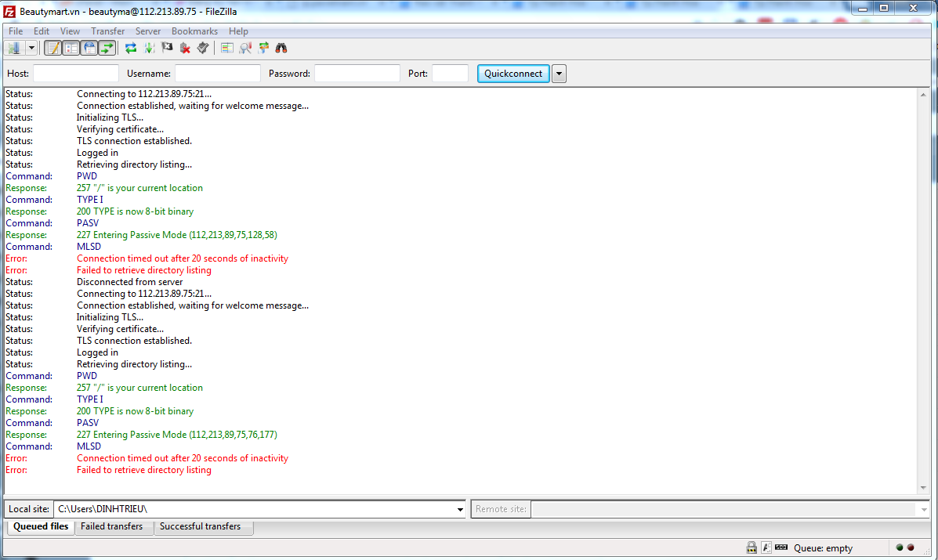Open the View menu
The image size is (938, 560).
pyautogui.click(x=70, y=31)
